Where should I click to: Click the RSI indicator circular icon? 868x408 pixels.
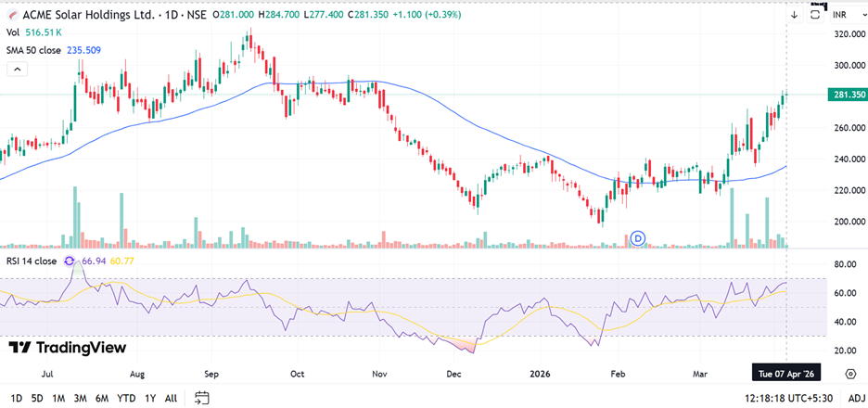point(70,261)
